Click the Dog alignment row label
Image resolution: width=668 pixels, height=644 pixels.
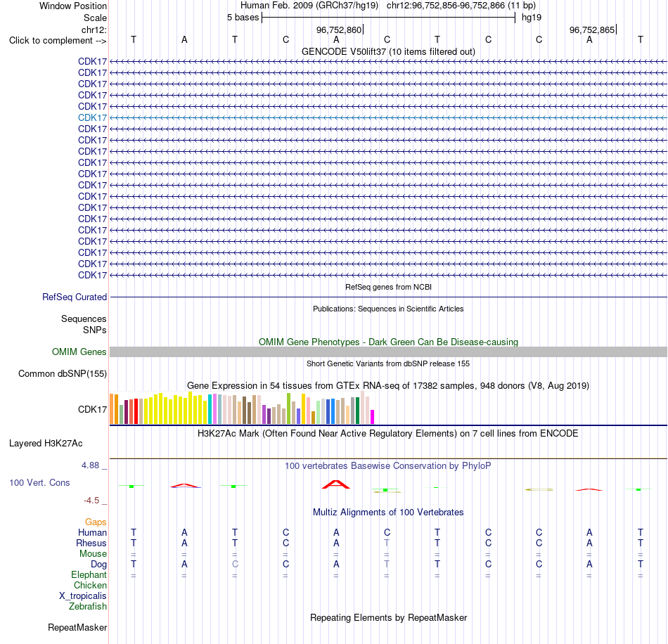point(99,565)
